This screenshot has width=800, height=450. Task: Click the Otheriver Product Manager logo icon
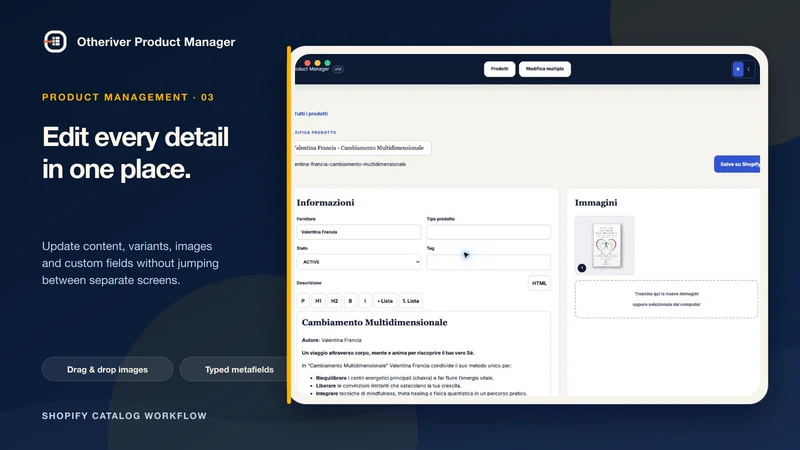tap(55, 42)
